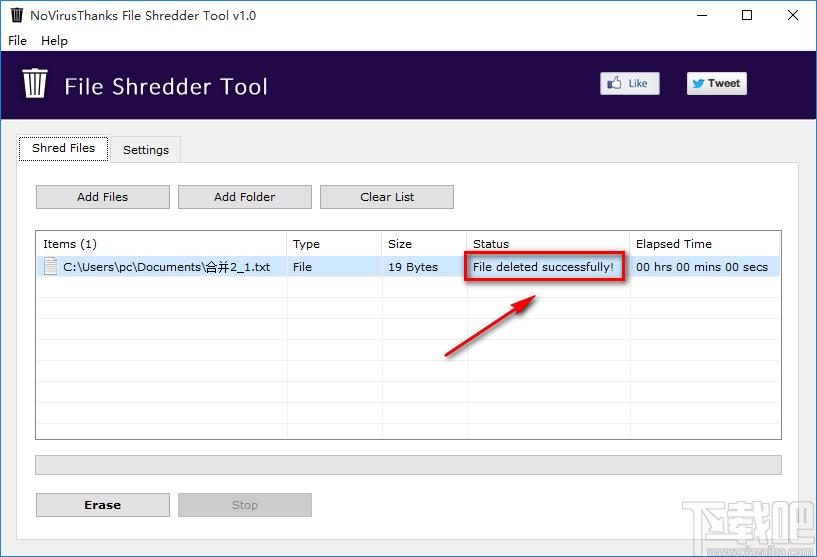The height and width of the screenshot is (557, 817).
Task: Click the Status column header
Action: 548,244
